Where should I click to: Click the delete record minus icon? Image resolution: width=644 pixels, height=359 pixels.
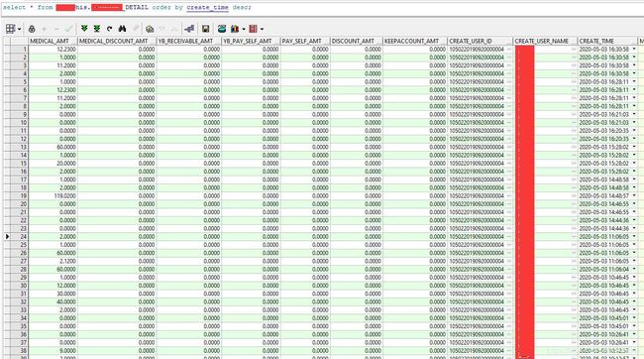(x=56, y=29)
